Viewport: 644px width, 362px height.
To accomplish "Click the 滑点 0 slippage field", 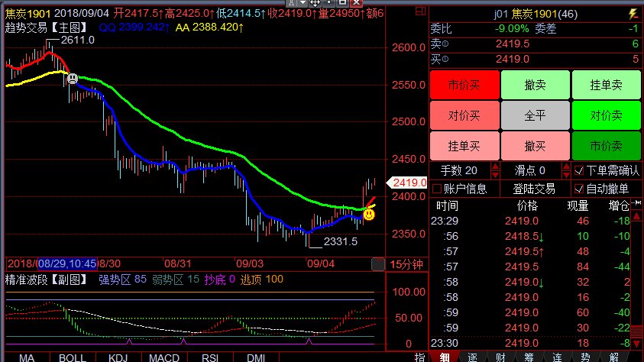I will coord(530,170).
